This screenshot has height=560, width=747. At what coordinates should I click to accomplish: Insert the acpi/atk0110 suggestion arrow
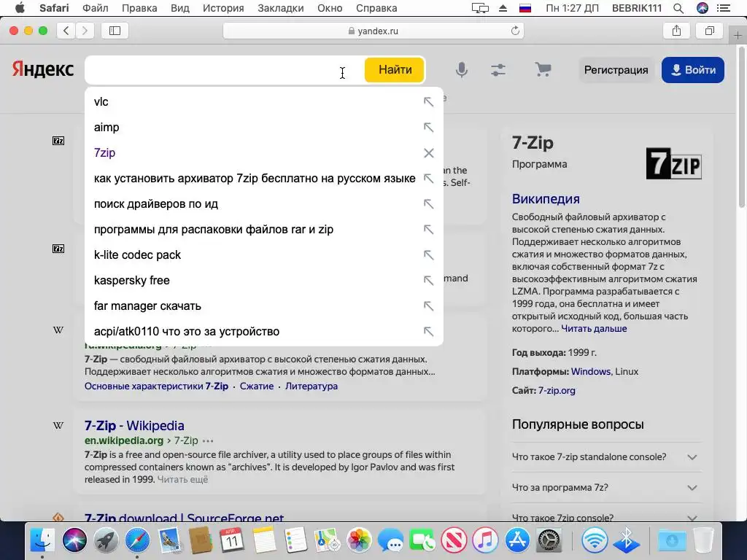(429, 332)
